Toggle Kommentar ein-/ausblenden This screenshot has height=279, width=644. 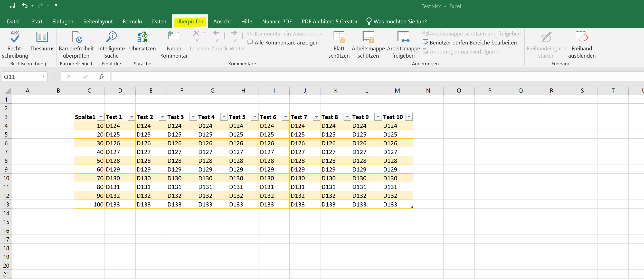(285, 34)
